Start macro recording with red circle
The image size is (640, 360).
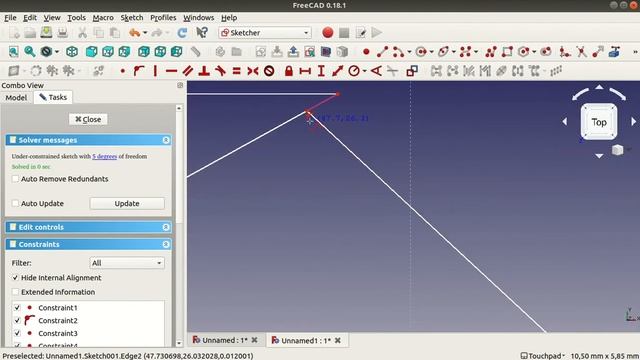pyautogui.click(x=327, y=33)
